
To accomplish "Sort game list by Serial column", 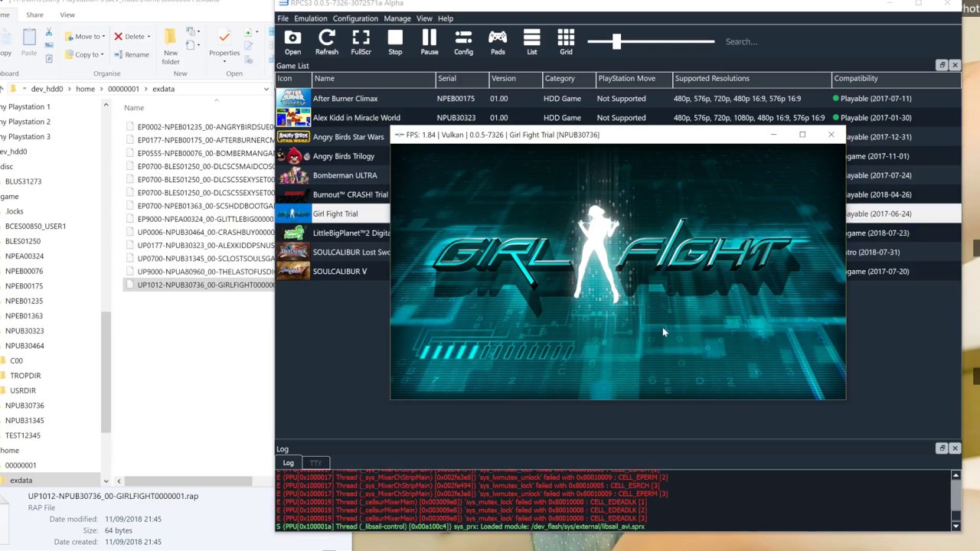I will click(x=462, y=78).
